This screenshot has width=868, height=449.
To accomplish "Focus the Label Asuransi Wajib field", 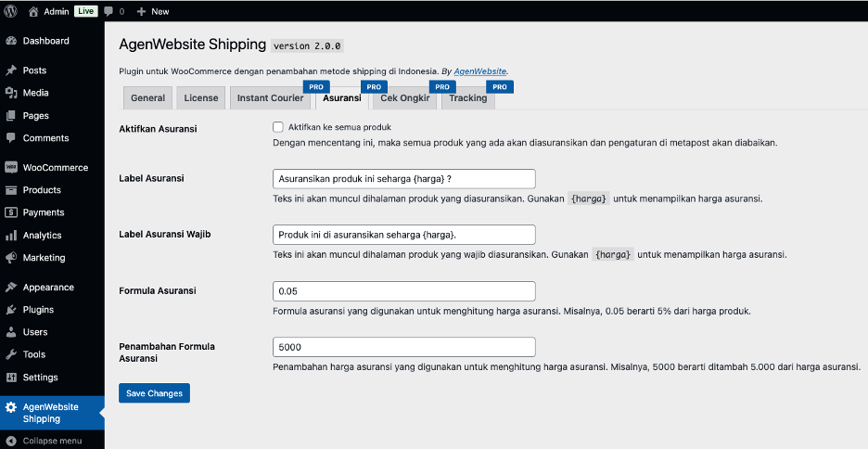I will [x=404, y=235].
